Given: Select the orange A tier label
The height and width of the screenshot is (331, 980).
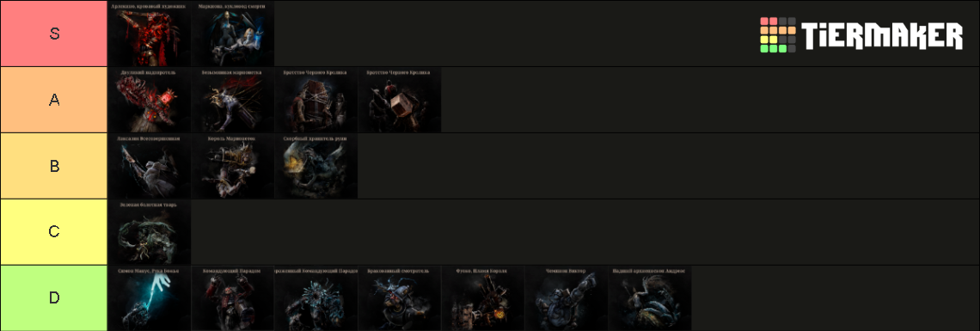Looking at the screenshot, I should pyautogui.click(x=54, y=100).
